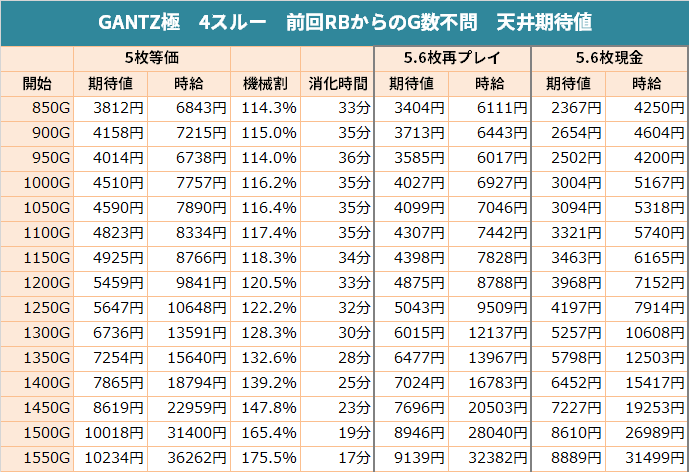Click the 23分 cell

[x=337, y=409]
